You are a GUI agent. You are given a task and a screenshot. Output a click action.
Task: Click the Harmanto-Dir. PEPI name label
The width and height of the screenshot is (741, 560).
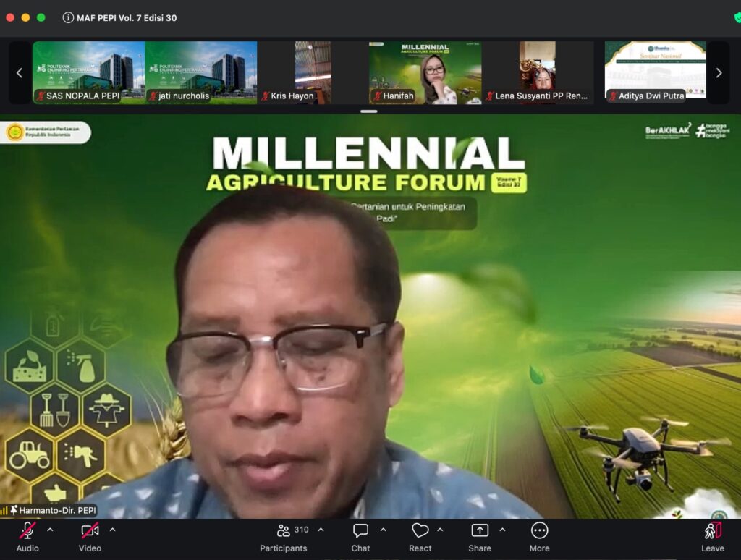coord(57,510)
